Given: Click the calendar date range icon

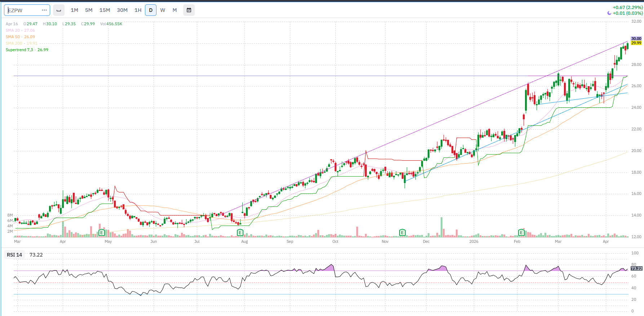Looking at the screenshot, I should point(189,10).
